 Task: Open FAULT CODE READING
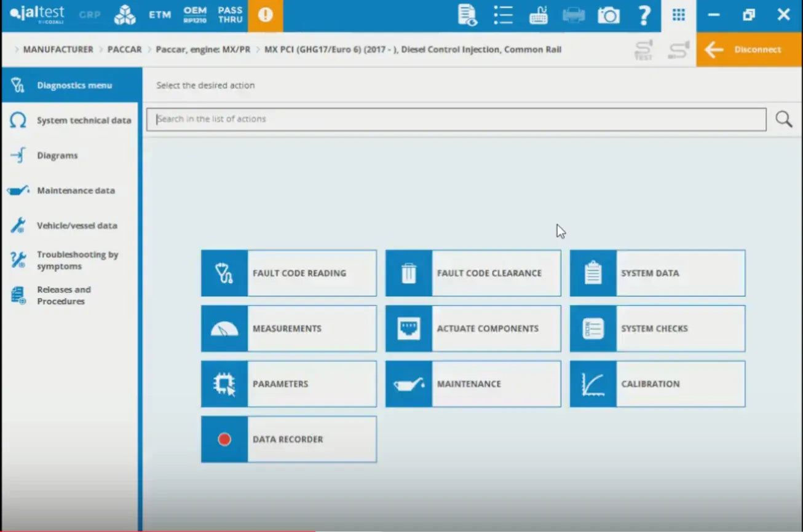[x=289, y=273]
